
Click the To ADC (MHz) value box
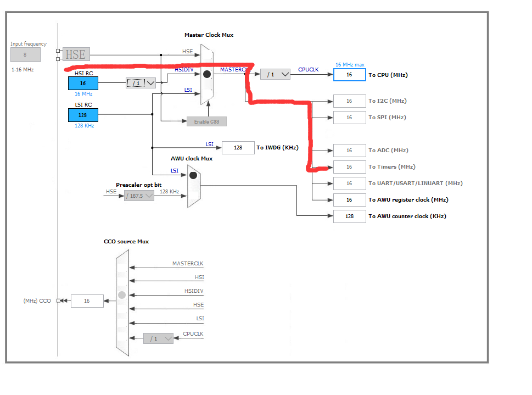pyautogui.click(x=350, y=151)
